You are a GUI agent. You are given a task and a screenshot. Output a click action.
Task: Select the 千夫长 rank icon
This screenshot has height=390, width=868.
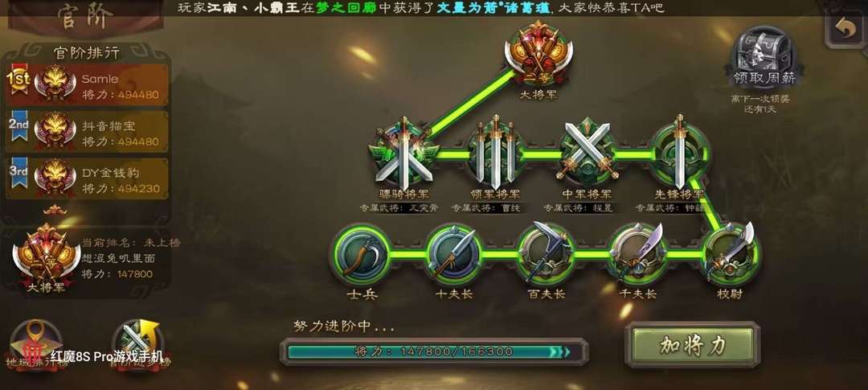637,255
